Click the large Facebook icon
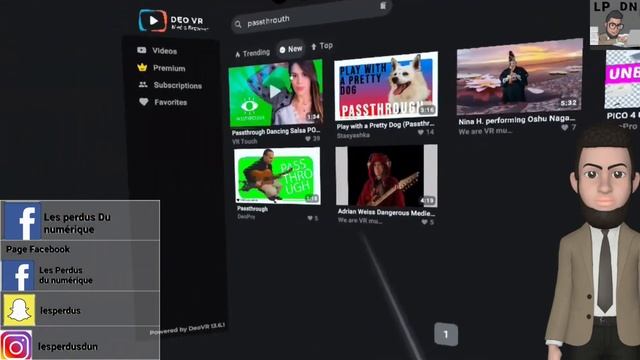 (23, 222)
